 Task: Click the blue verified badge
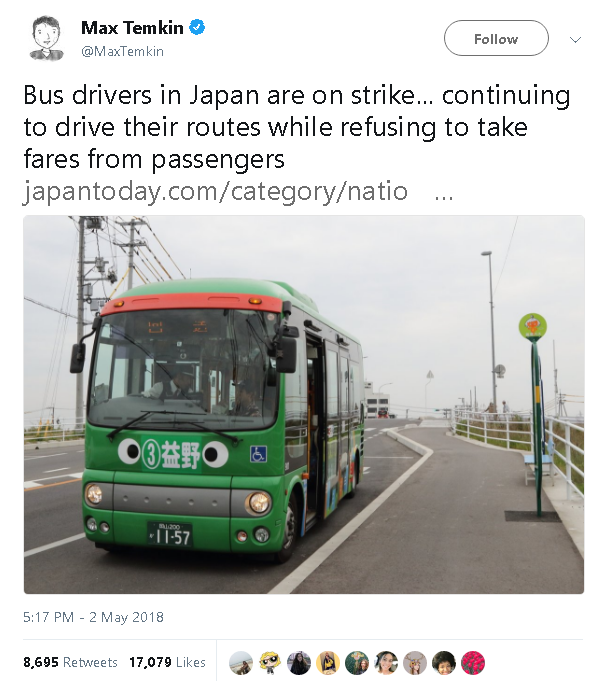(198, 27)
